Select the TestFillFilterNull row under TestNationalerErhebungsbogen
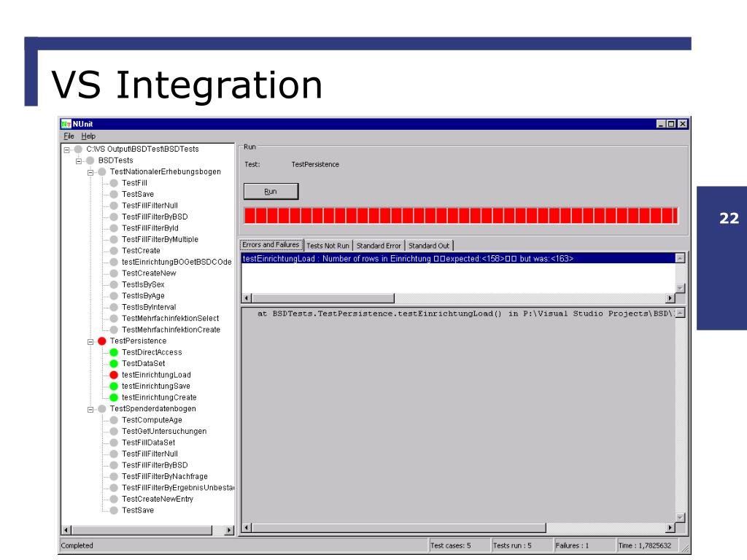Image resolution: width=747 pixels, height=560 pixels. pyautogui.click(x=150, y=206)
